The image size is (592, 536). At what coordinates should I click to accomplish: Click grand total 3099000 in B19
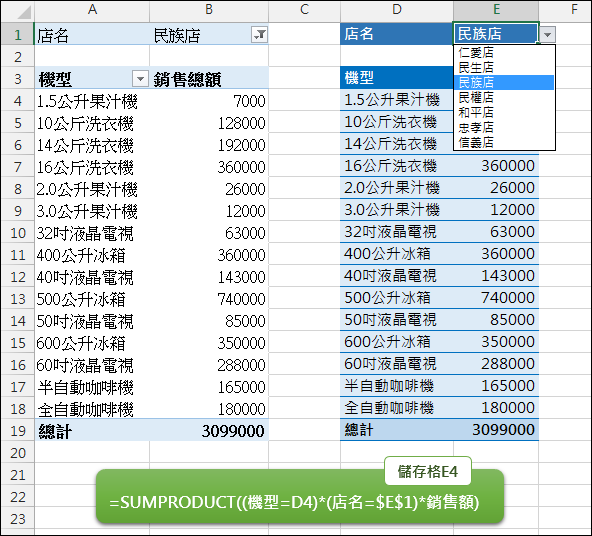pyautogui.click(x=209, y=430)
